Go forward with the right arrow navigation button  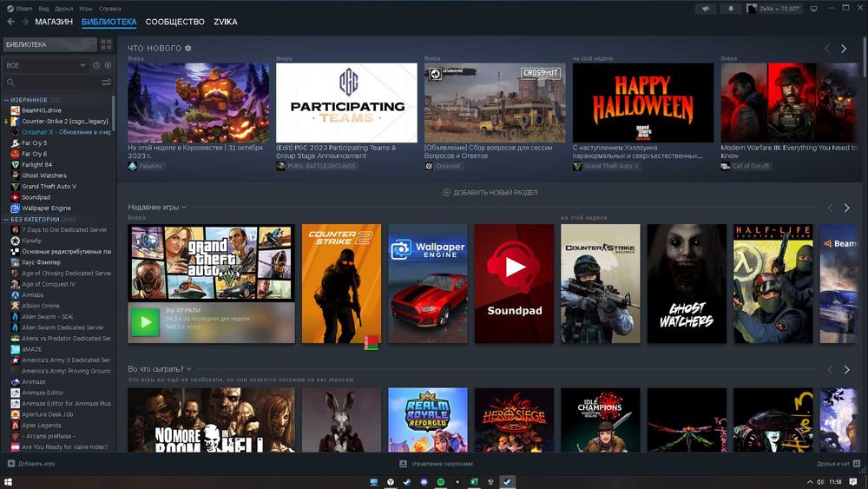pyautogui.click(x=25, y=22)
